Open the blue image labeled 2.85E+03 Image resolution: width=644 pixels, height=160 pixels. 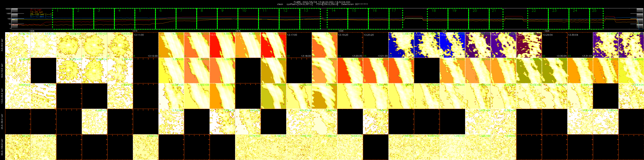[x=401, y=45]
